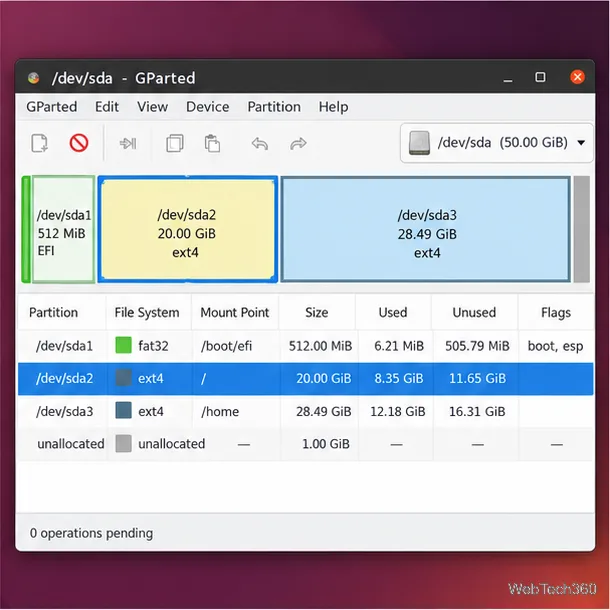Click the boot, esp flags cell
This screenshot has height=610, width=610.
pyautogui.click(x=556, y=346)
